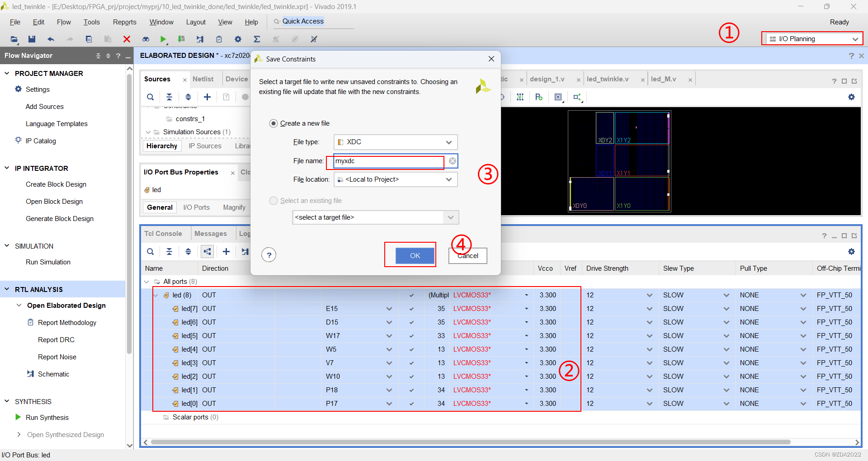868x461 pixels.
Task: Toggle Fixed checkmark for led[0] row
Action: (x=411, y=404)
